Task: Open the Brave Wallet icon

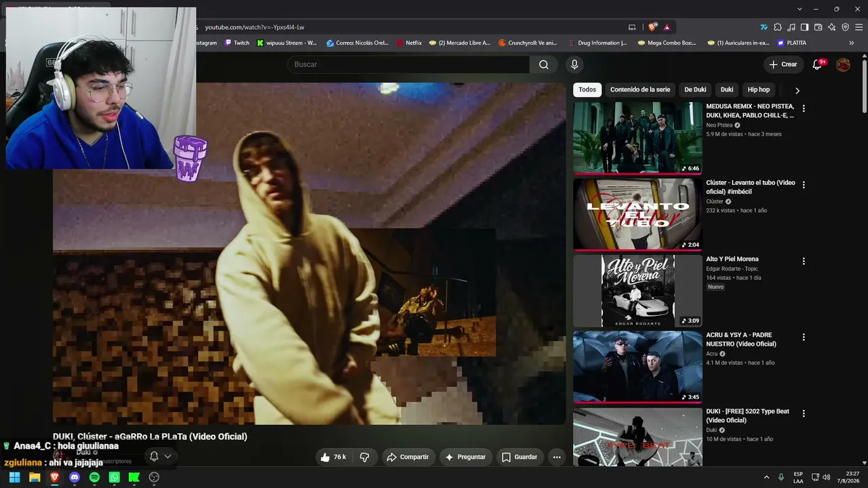Action: 818,27
